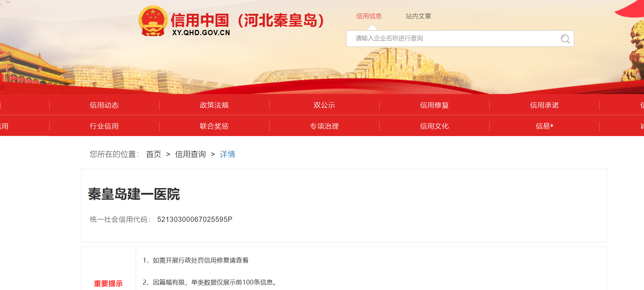644x290 pixels.
Task: Go to 专项治理 page
Action: pos(324,126)
